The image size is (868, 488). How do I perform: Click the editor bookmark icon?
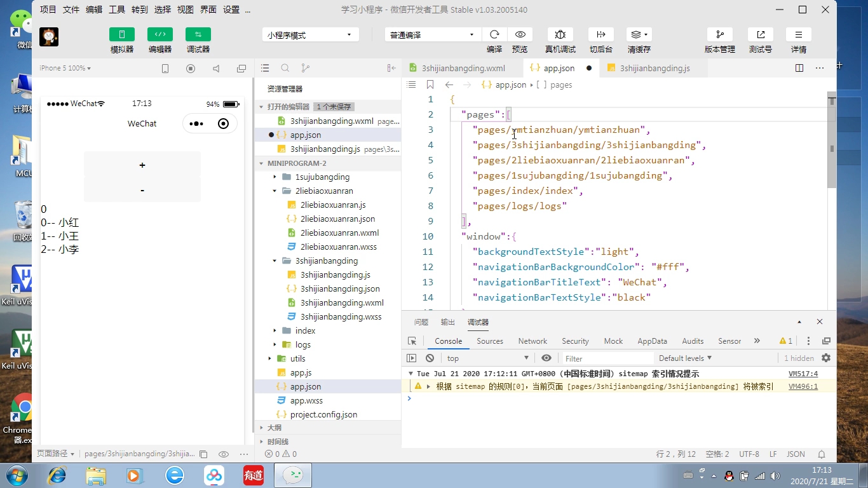click(x=430, y=85)
